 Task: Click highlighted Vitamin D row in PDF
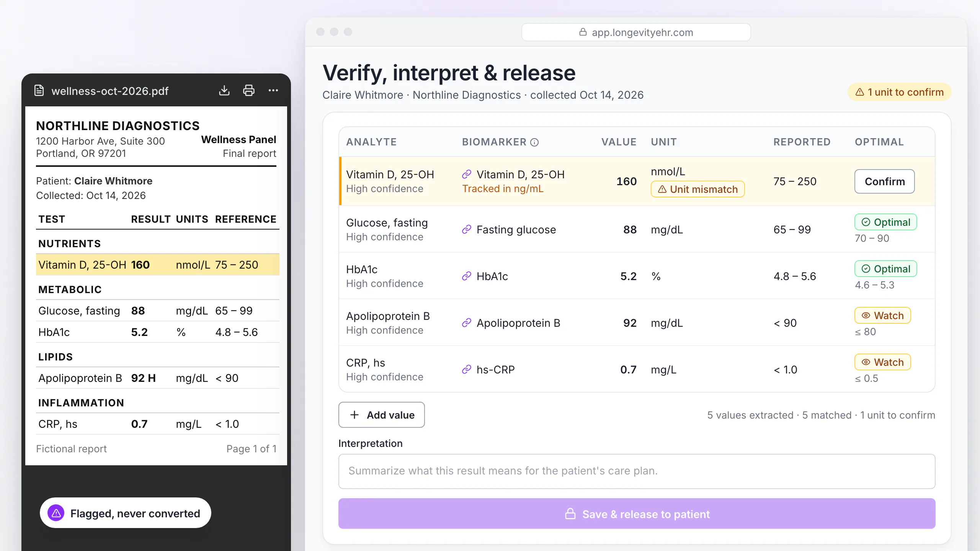158,265
